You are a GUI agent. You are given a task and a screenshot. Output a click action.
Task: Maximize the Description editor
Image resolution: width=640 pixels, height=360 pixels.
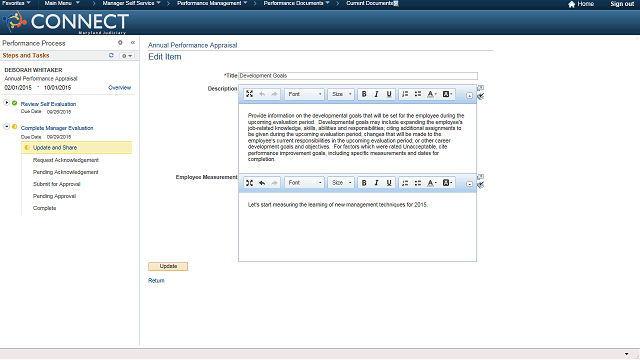(x=249, y=94)
